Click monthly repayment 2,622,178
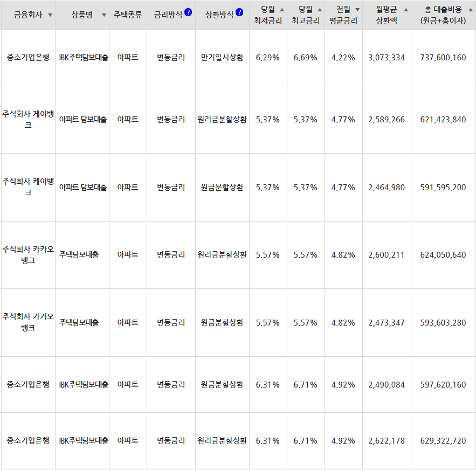This screenshot has width=476, height=470. click(x=387, y=440)
